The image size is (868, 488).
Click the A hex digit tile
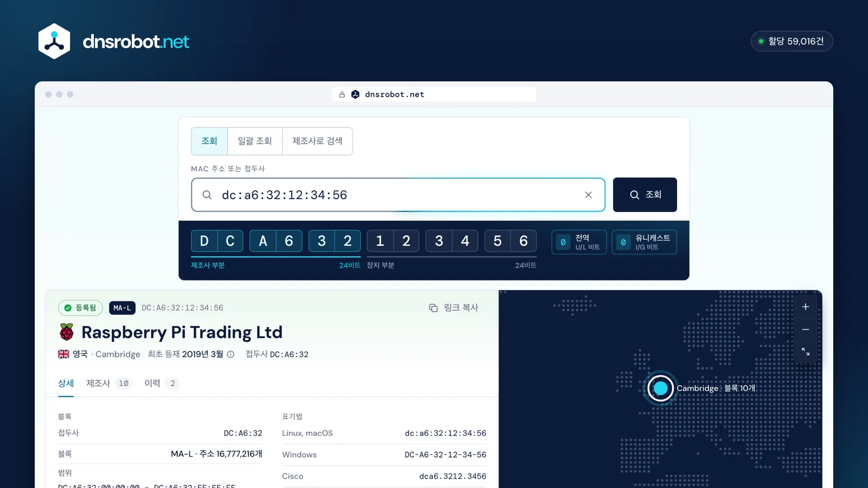point(263,241)
